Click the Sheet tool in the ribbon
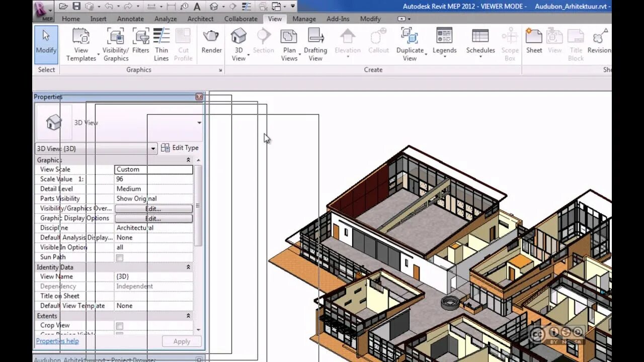 [534, 41]
